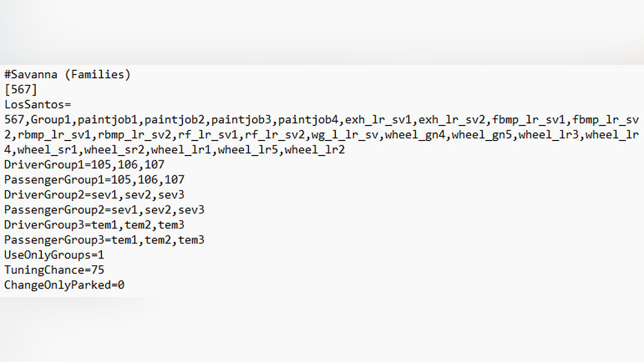Place cursor on the [567] section header
Image resolution: width=644 pixels, height=362 pixels.
(x=21, y=90)
